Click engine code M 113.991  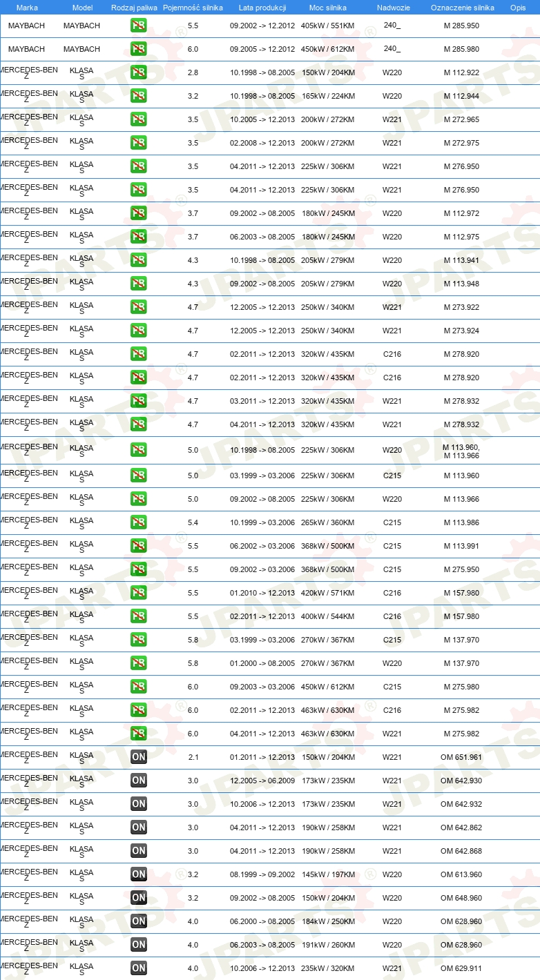[x=462, y=546]
